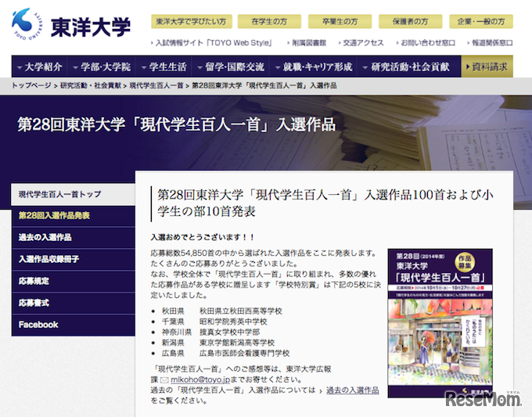Viewport: 532px width, 417px height.
Task: Expand the 就職・キャリア形成 menu
Action: point(314,67)
